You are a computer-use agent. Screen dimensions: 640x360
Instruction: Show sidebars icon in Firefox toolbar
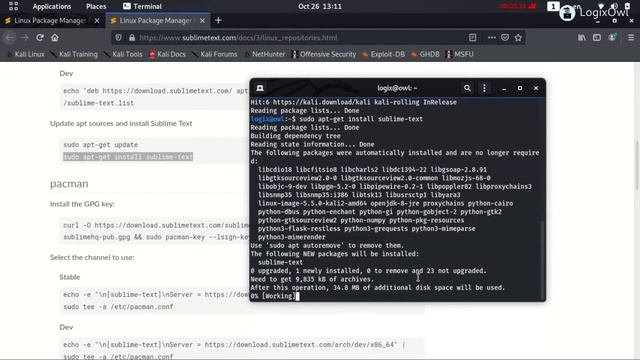(597, 38)
